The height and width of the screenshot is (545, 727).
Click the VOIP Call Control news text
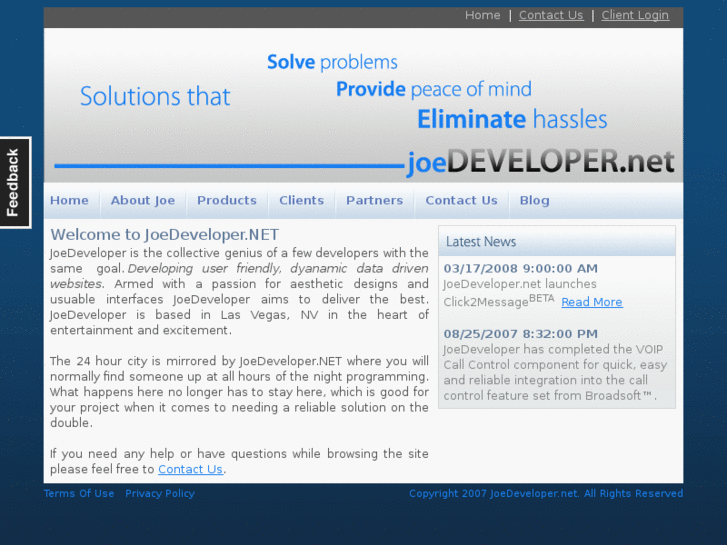coord(555,372)
